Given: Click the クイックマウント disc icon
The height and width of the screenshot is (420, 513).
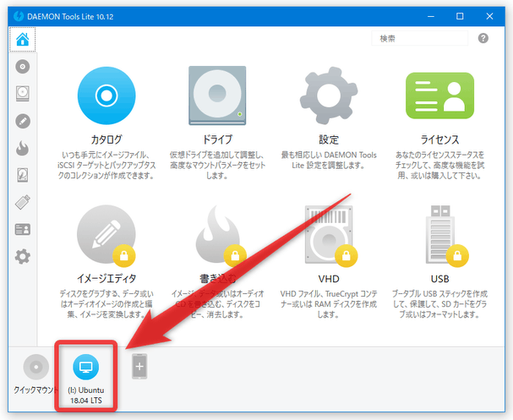Looking at the screenshot, I should (x=36, y=367).
